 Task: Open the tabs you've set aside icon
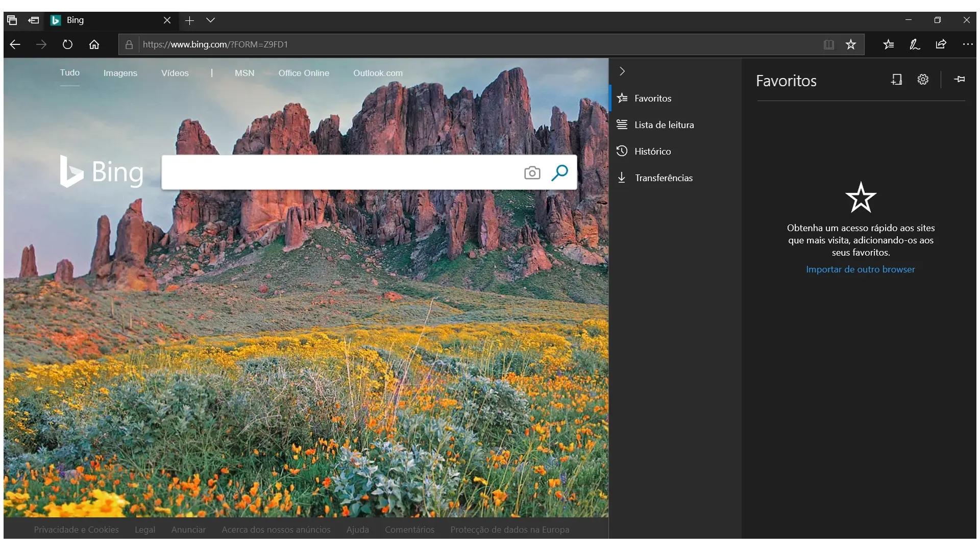pos(12,20)
